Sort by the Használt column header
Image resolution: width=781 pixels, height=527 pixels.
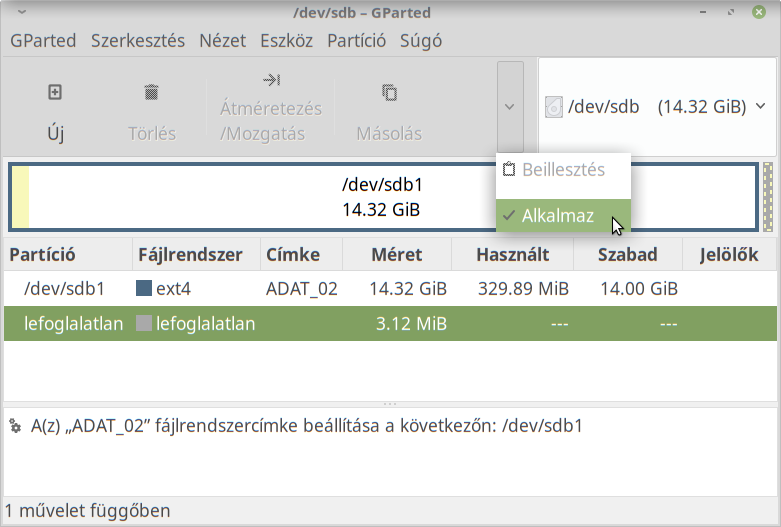tap(513, 255)
